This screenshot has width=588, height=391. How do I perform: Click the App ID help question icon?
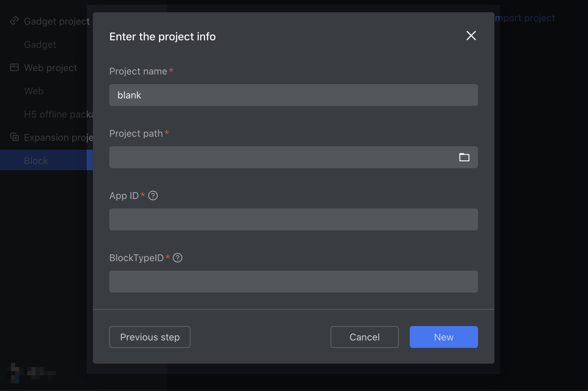pyautogui.click(x=153, y=195)
